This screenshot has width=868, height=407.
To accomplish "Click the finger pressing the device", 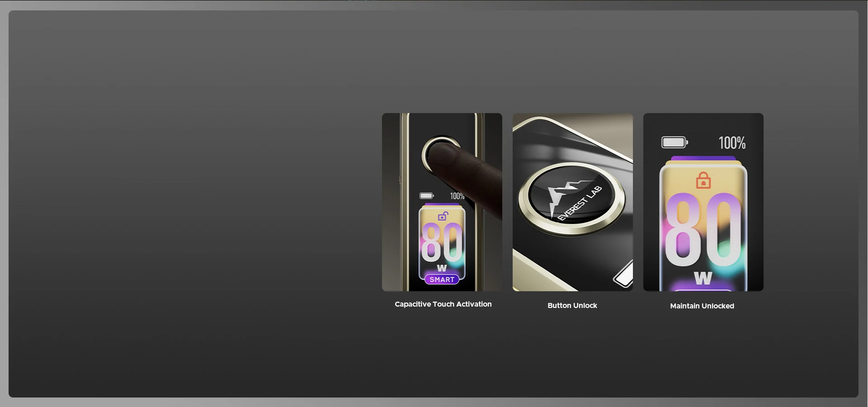I will tap(475, 179).
